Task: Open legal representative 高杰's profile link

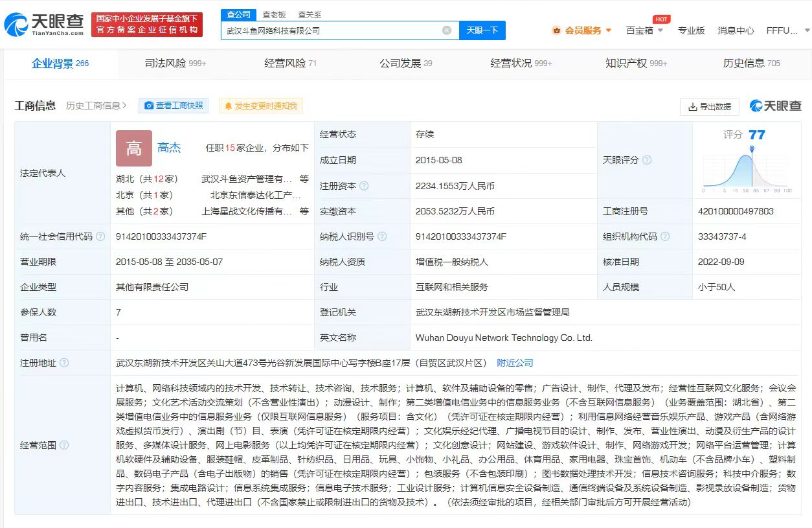Action: click(x=169, y=148)
